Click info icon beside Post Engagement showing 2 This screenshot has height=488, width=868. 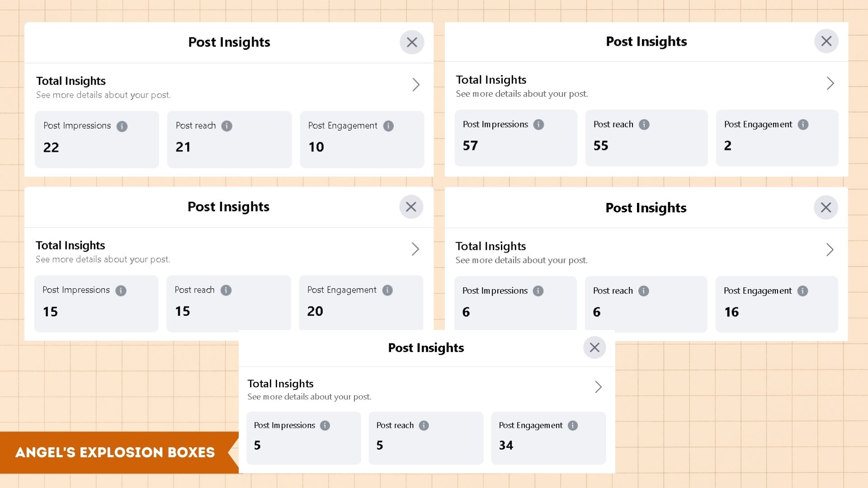click(803, 125)
